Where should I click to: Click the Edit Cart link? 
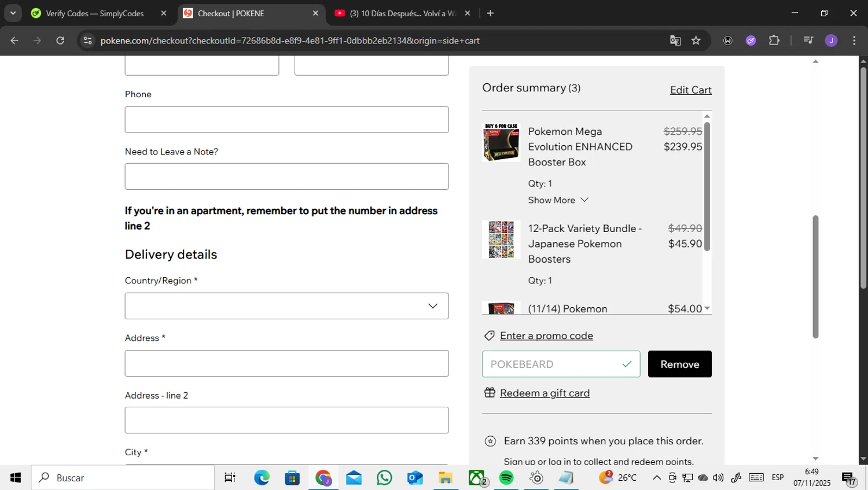click(x=690, y=90)
